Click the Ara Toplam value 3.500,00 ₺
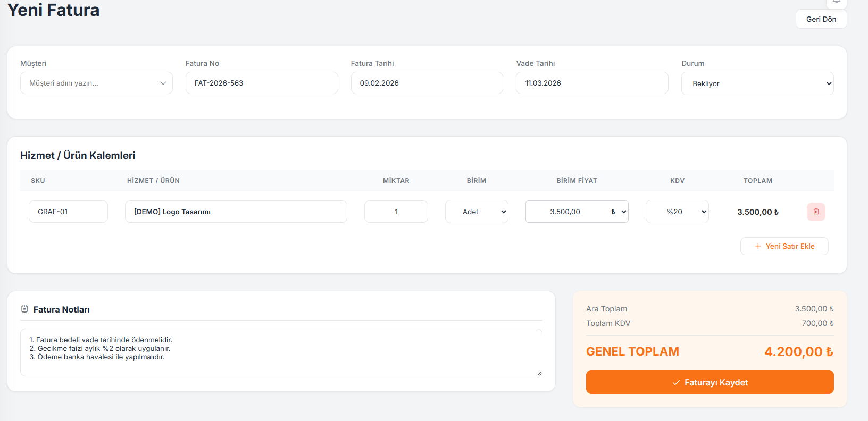Screen dimensions: 868x421 [814, 309]
